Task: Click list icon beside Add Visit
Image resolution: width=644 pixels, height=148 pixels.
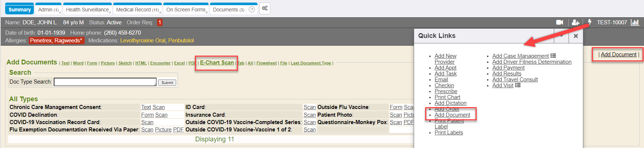Action: click(518, 85)
